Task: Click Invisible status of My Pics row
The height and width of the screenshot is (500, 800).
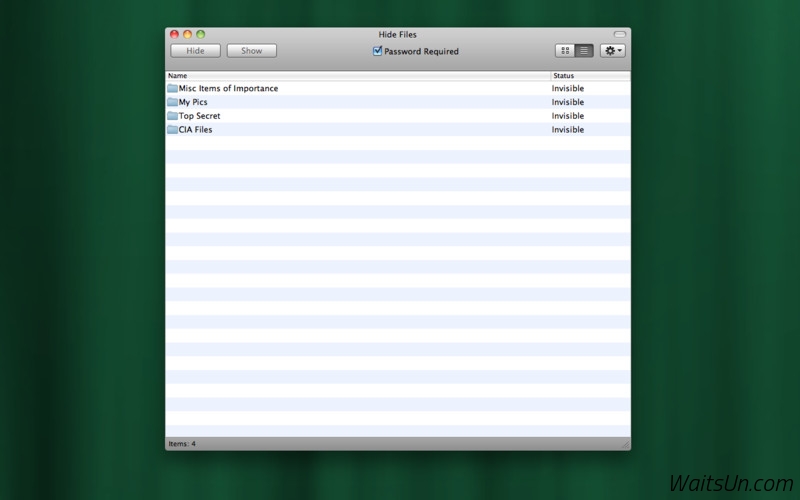Action: tap(568, 102)
